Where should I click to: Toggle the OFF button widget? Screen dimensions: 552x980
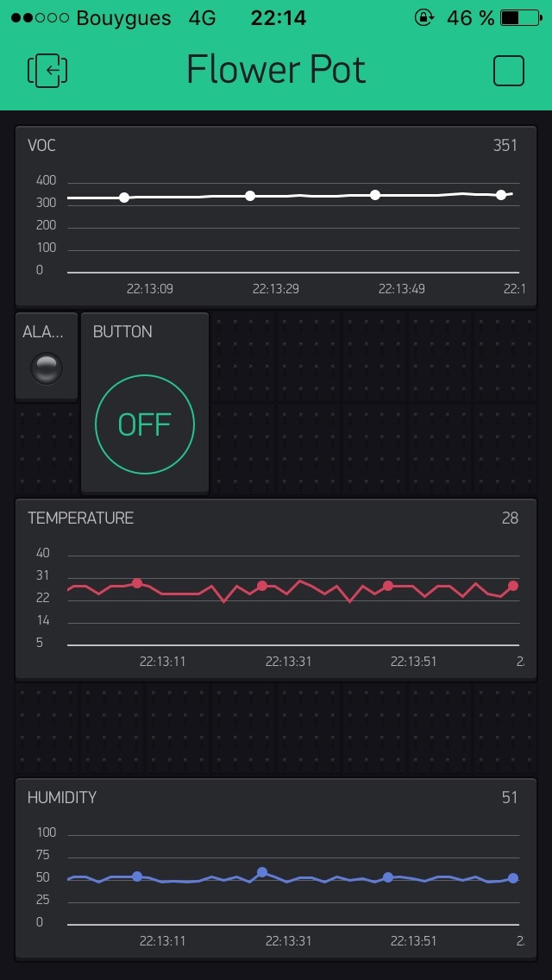145,424
